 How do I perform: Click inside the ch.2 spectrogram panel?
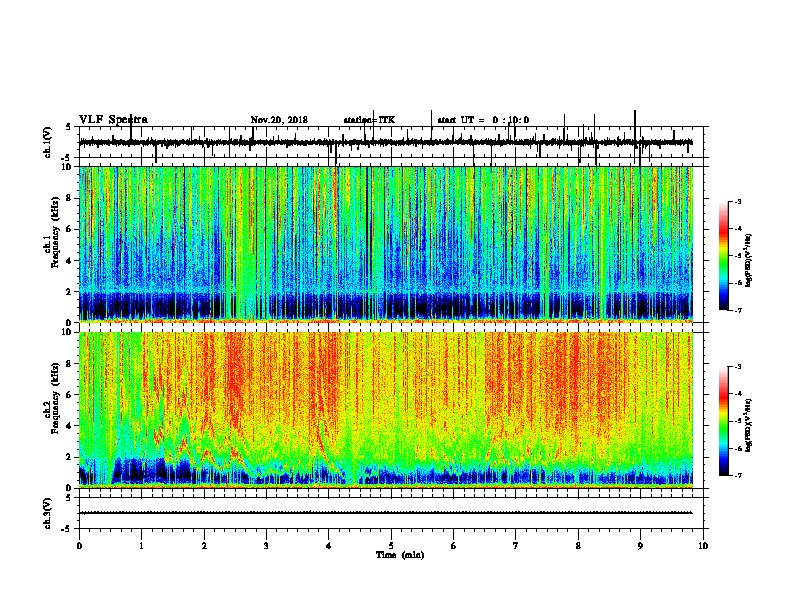(x=385, y=410)
